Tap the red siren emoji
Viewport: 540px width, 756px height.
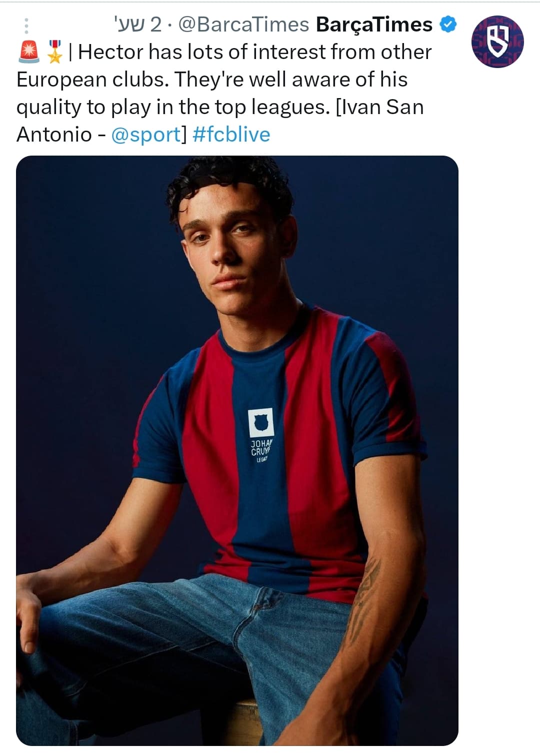click(28, 52)
